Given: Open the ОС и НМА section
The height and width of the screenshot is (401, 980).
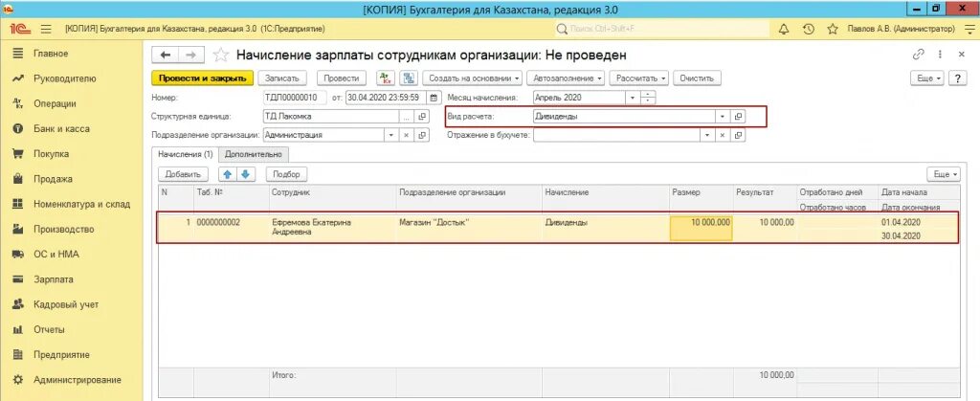Looking at the screenshot, I should tap(56, 255).
